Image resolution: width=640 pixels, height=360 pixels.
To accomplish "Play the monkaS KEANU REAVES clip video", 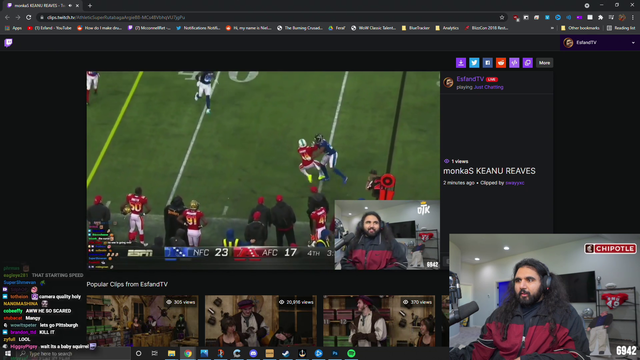I will point(263,170).
